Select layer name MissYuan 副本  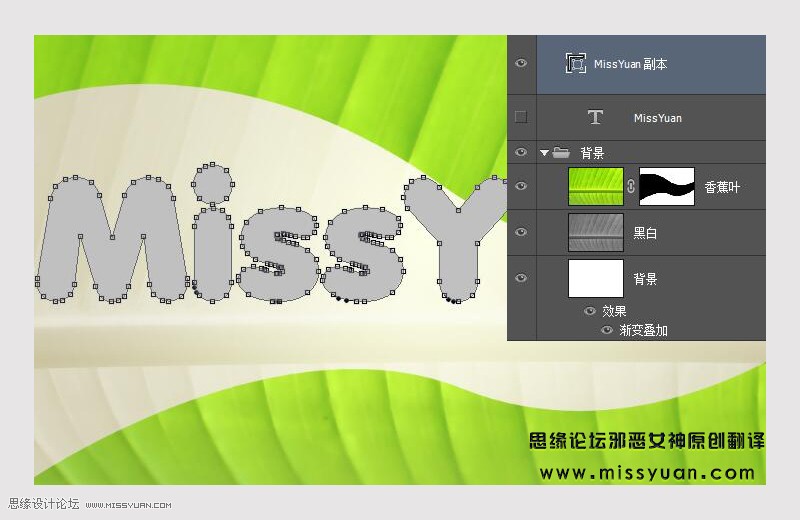click(x=631, y=64)
